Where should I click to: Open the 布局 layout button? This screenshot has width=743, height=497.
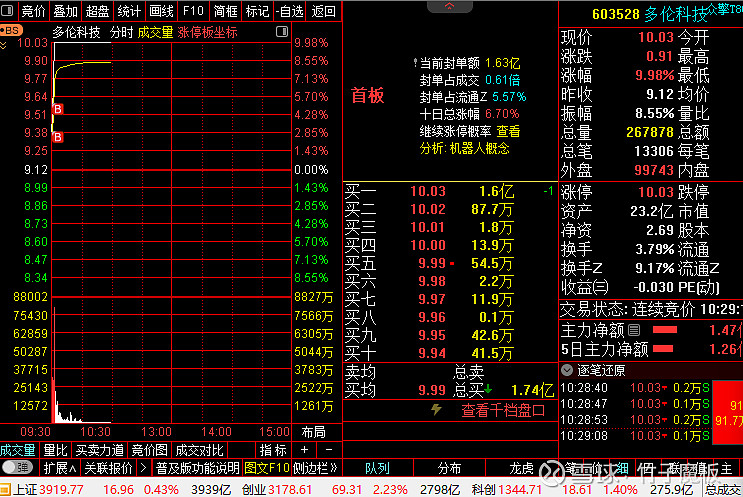(x=314, y=432)
